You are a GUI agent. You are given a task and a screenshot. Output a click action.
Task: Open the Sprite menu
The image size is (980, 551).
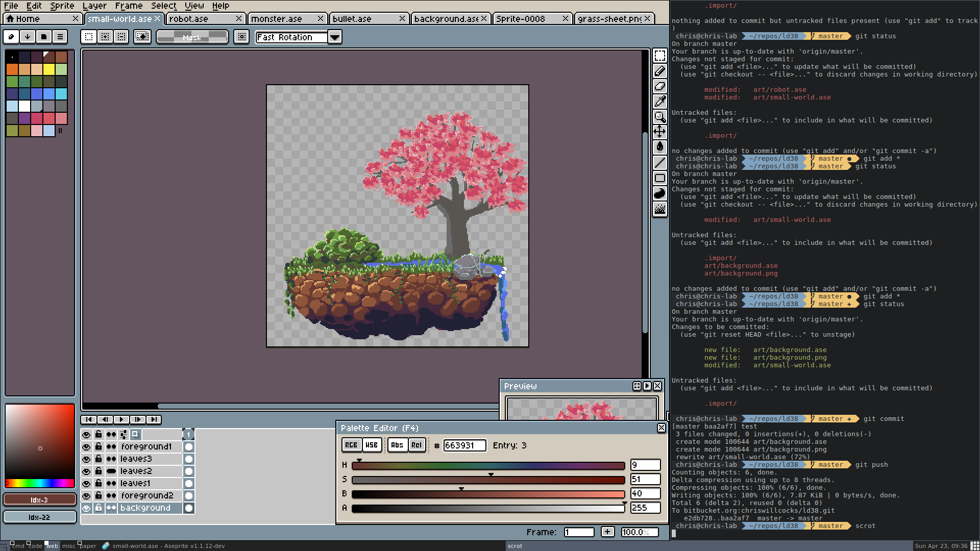coord(62,6)
